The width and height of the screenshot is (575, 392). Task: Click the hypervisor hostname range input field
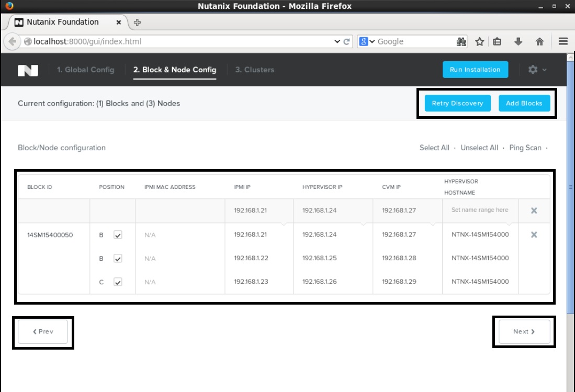(480, 210)
